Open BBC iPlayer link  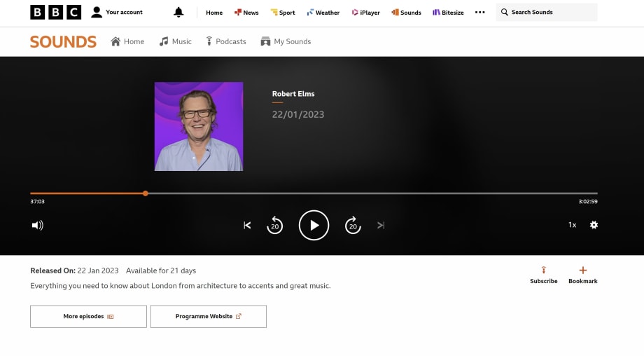click(x=365, y=13)
